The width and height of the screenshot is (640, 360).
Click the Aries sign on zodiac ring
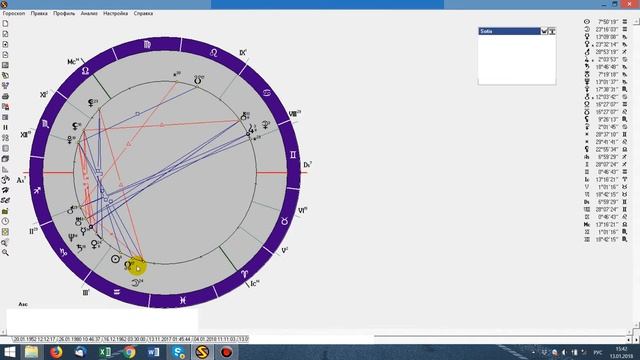tap(244, 274)
